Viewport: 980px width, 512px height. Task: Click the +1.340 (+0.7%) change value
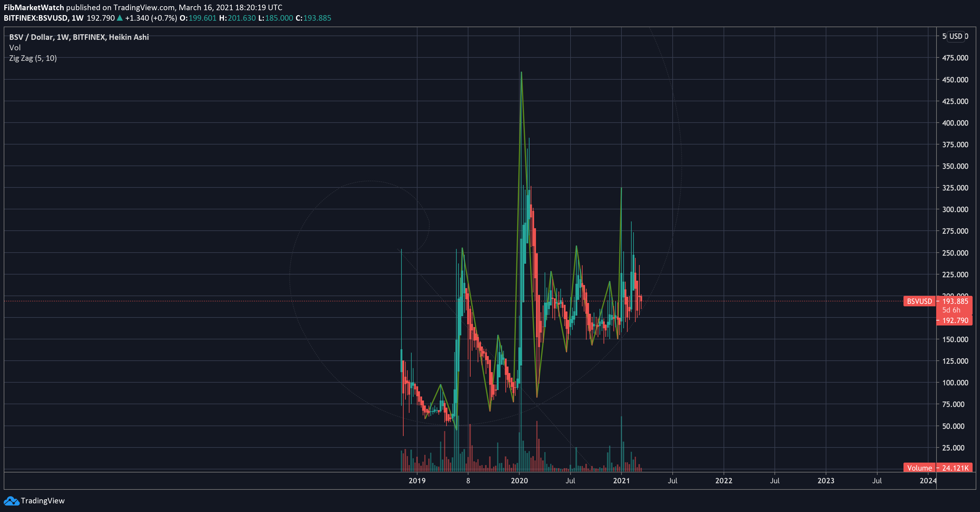tap(151, 18)
